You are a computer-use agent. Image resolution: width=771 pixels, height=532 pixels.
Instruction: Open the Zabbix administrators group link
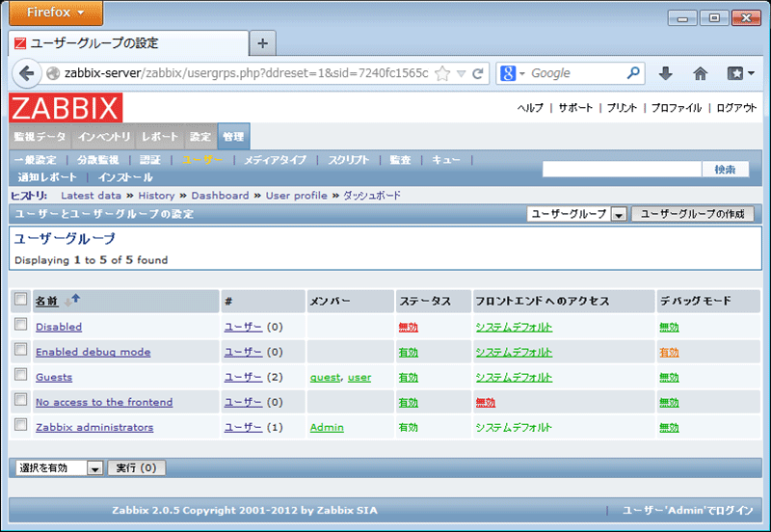94,427
